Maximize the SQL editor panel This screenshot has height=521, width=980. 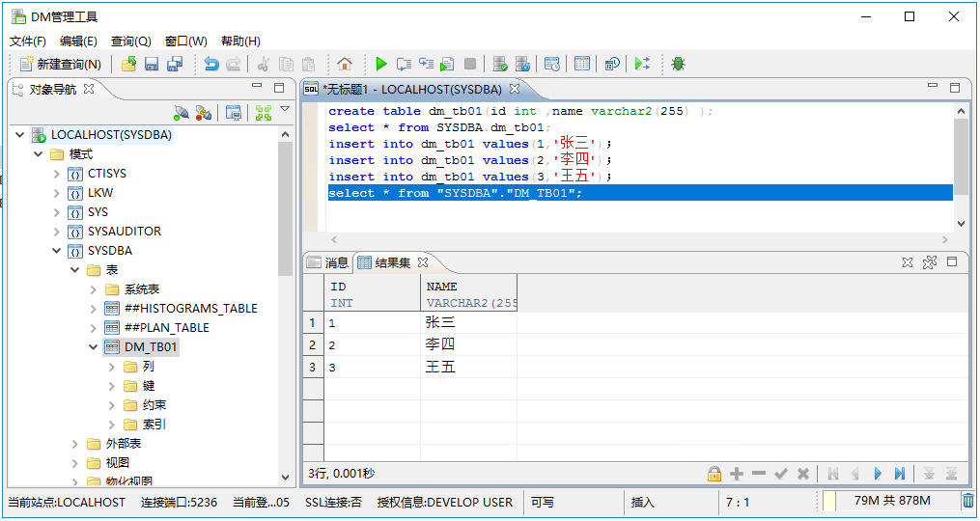click(954, 88)
